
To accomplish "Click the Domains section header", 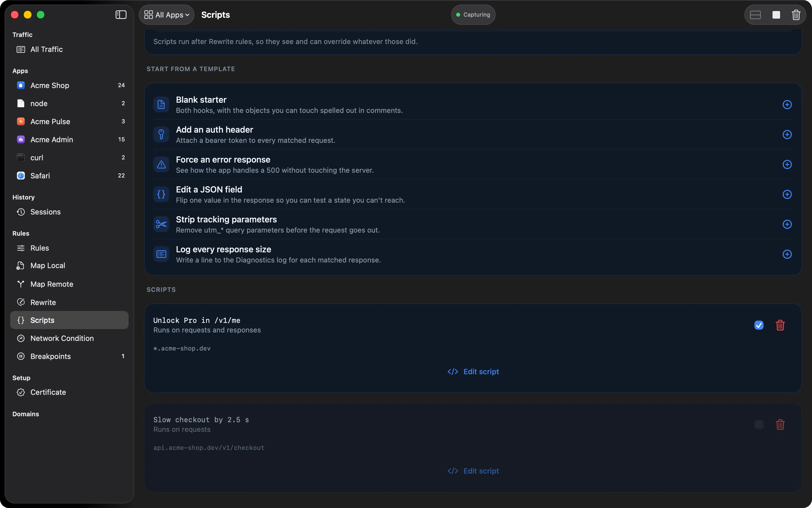I will click(26, 414).
